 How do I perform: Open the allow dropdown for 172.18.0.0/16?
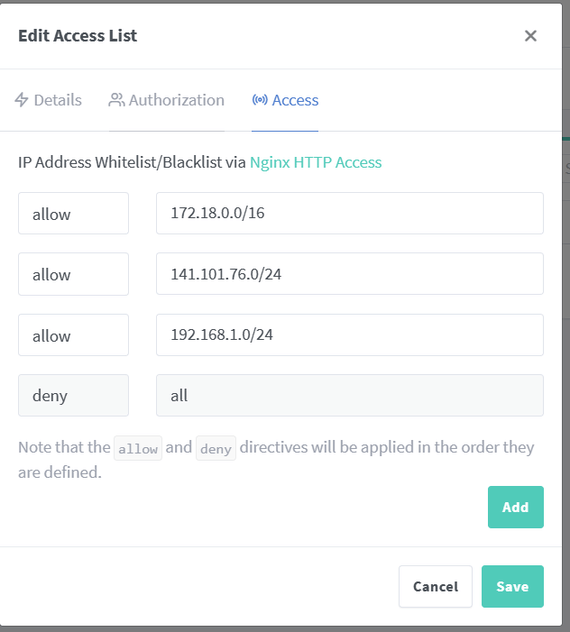[x=73, y=213]
